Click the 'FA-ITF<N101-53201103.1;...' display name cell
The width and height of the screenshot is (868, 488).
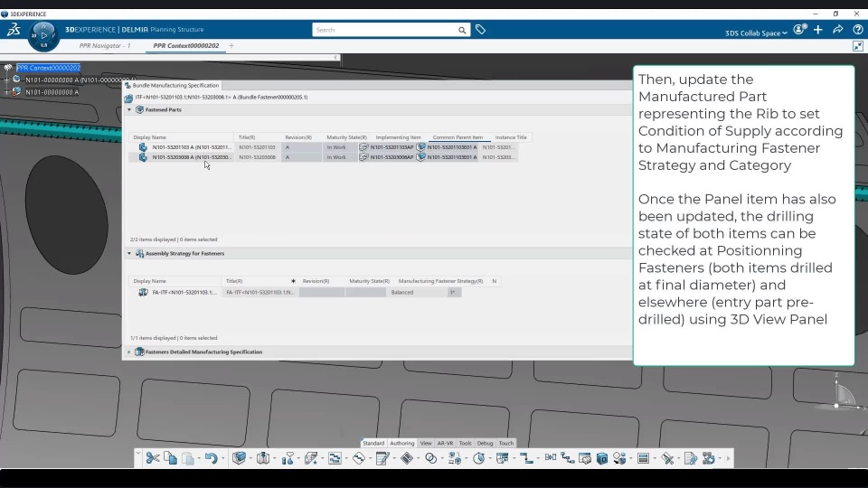coord(184,292)
